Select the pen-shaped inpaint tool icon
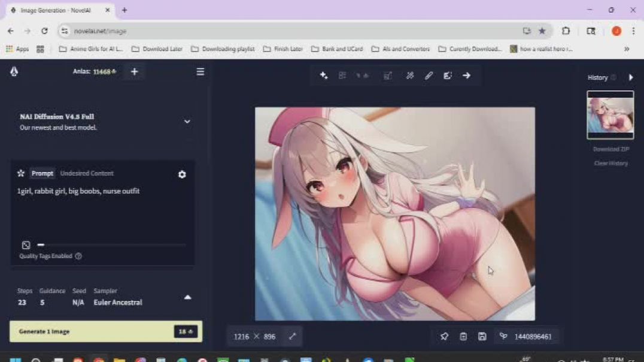Image resolution: width=644 pixels, height=362 pixels. 429,76
